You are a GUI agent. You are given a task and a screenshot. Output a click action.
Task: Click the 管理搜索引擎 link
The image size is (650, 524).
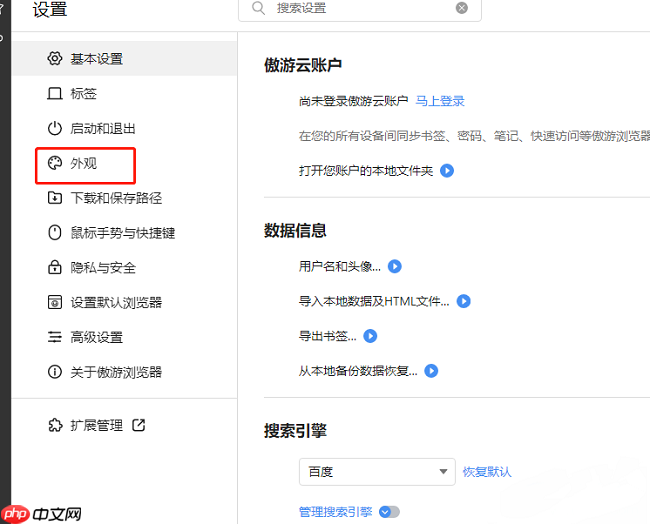pos(335,512)
